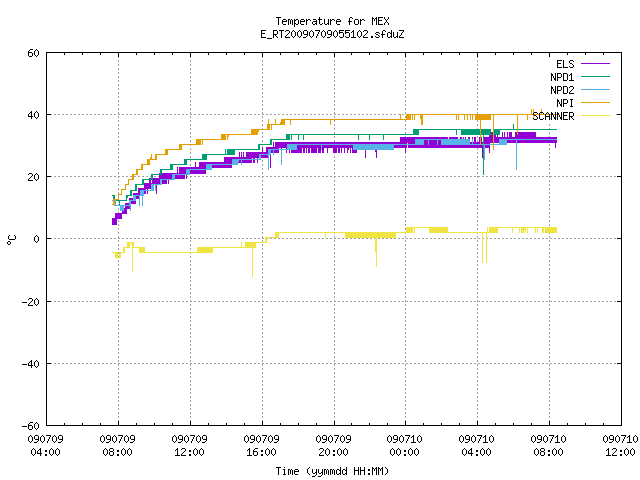The width and height of the screenshot is (640, 480).
Task: Click the x-axis tick 090709 12:00
Action: tap(189, 446)
